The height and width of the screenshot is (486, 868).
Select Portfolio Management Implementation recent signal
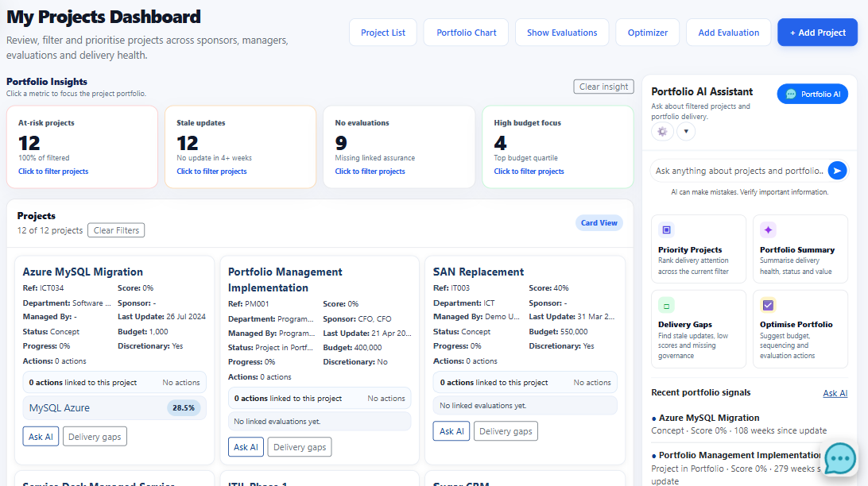point(740,455)
